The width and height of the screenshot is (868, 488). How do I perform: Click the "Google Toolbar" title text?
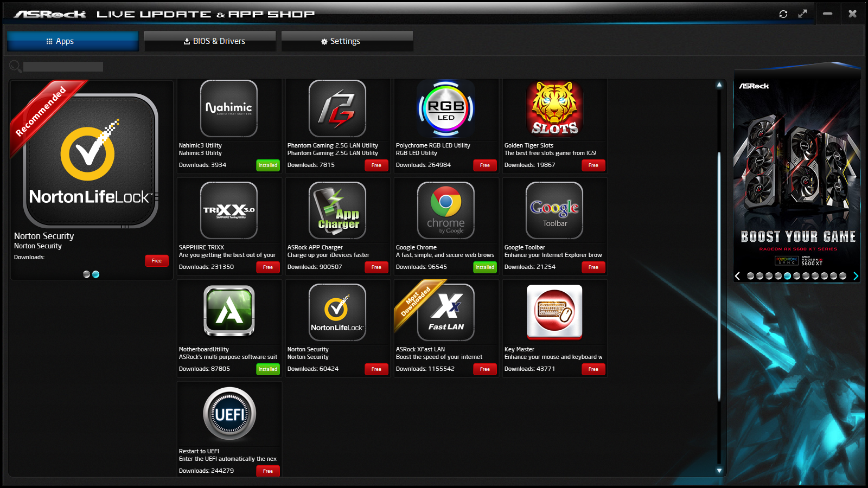(x=525, y=247)
